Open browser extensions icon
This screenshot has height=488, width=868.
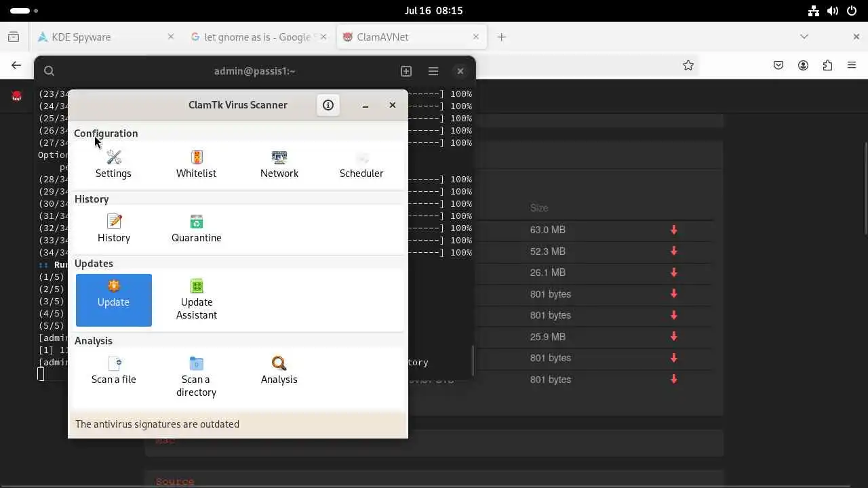point(827,65)
